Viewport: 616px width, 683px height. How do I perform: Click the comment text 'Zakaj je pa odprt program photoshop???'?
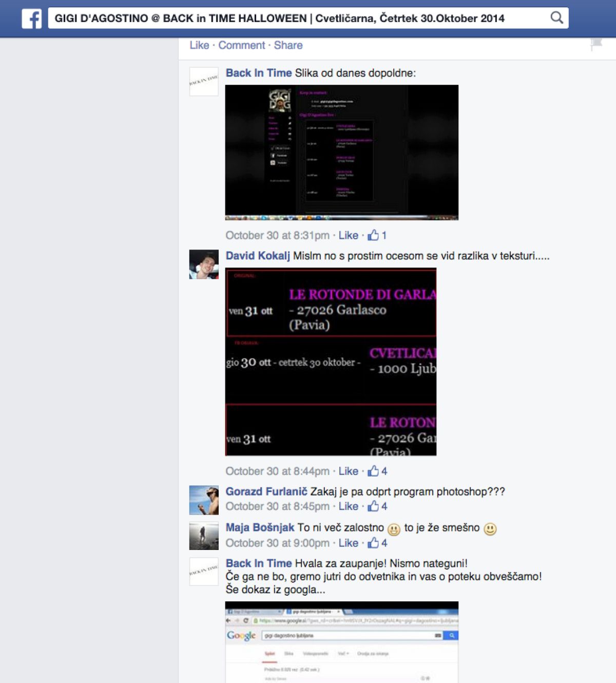[x=408, y=491]
